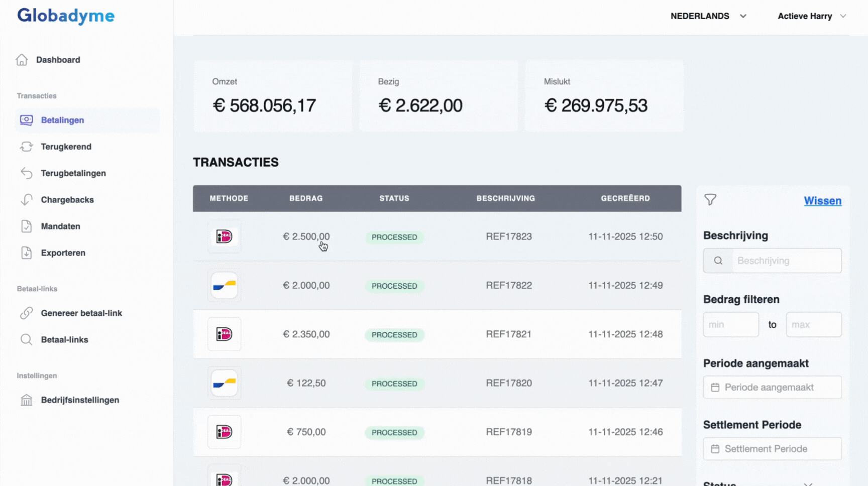Screen dimensions: 868x486
Task: Expand the Actieve Harry account menu
Action: [811, 16]
